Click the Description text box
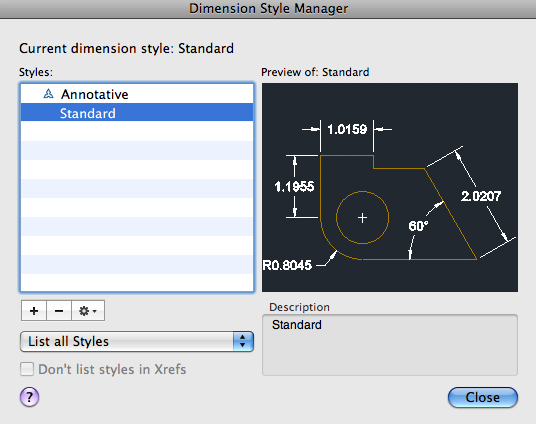Viewport: 536px width, 424px height. 390,345
